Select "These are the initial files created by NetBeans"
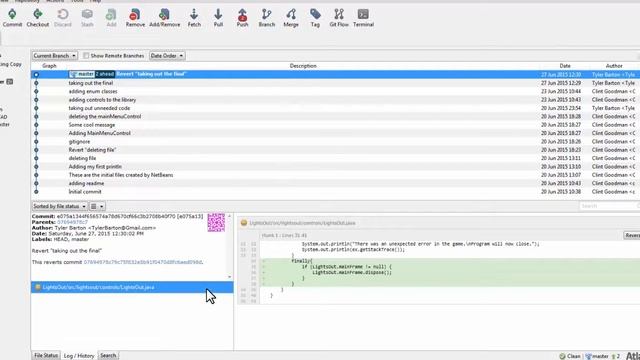 tap(335, 175)
